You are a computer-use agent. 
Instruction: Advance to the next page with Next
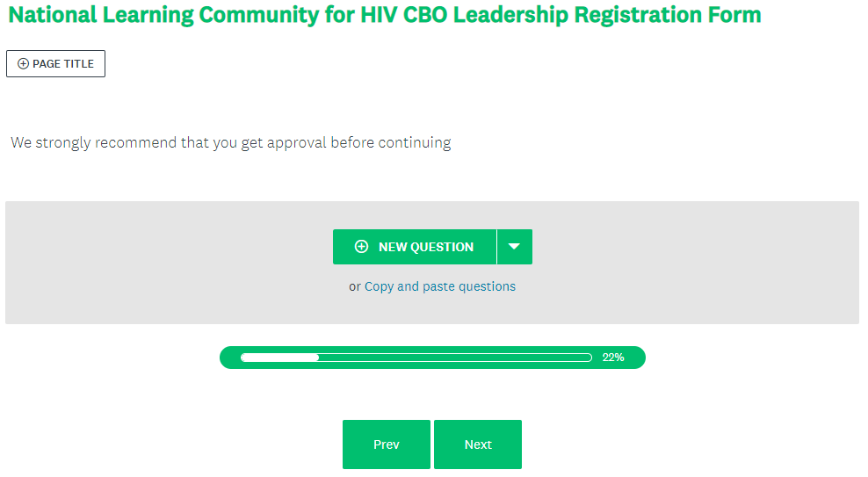click(478, 444)
